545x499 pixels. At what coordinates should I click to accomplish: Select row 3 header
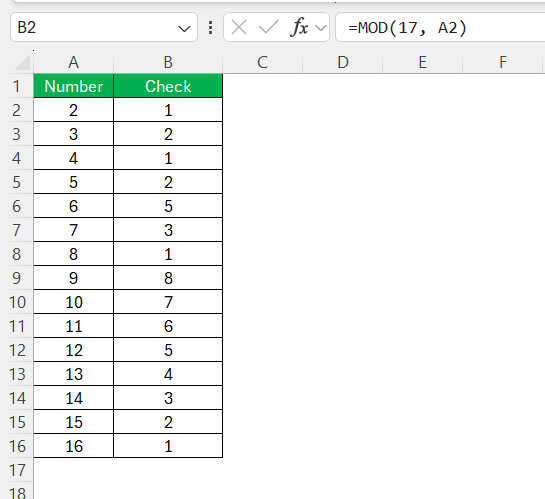(x=17, y=134)
